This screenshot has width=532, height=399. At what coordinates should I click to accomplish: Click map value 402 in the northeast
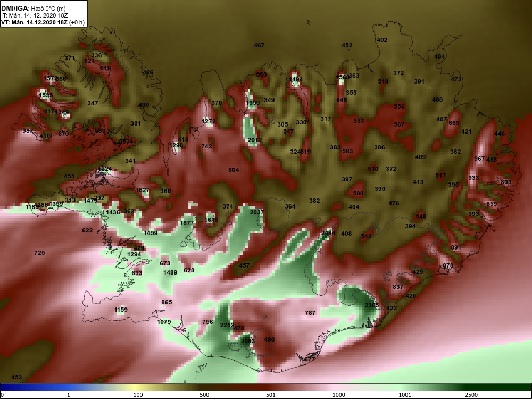coord(382,40)
